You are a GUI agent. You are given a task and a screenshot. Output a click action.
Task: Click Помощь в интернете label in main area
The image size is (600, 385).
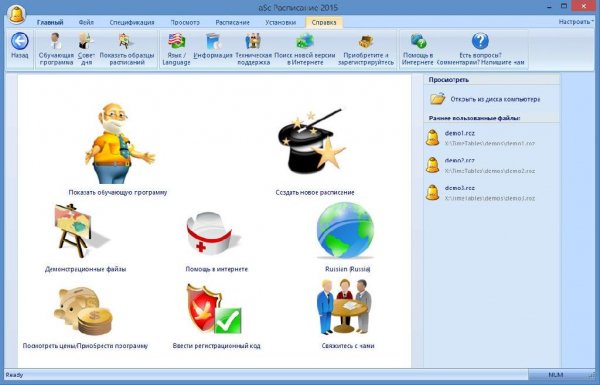[217, 269]
